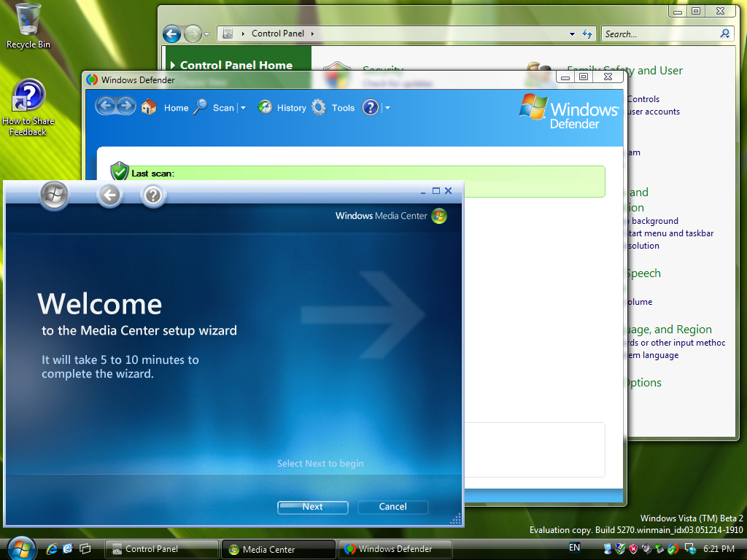
Task: Open the help options dropdown arrow
Action: click(388, 108)
